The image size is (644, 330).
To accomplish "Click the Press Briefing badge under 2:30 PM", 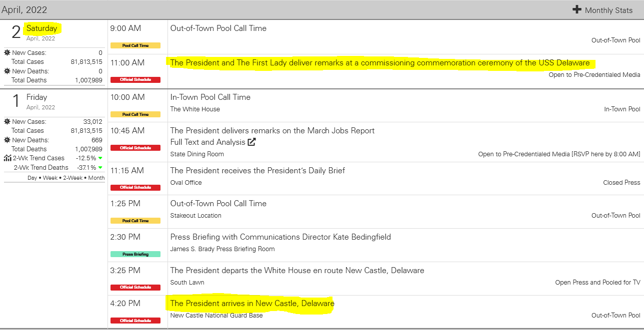I will coord(135,254).
